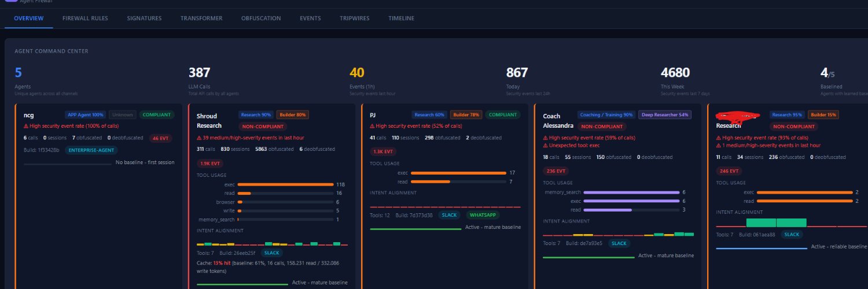Click the memory_search usage bar showing 6
This screenshot has width=868, height=289.
coord(631,192)
